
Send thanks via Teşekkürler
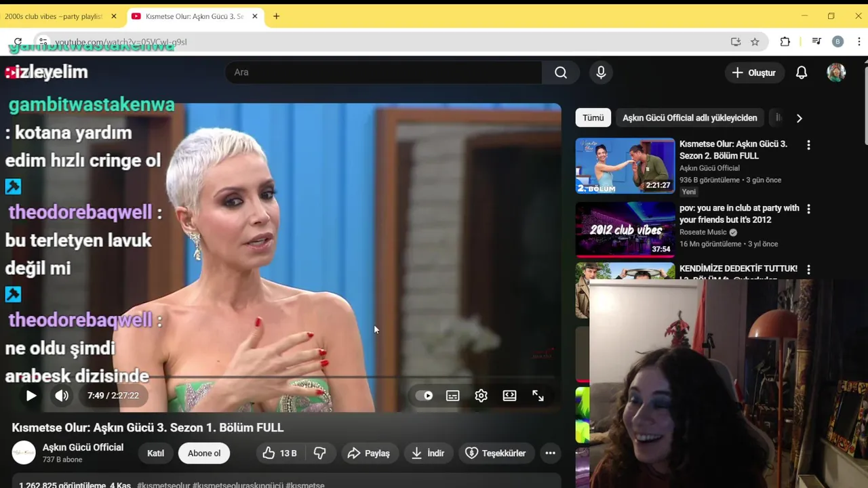(x=496, y=453)
